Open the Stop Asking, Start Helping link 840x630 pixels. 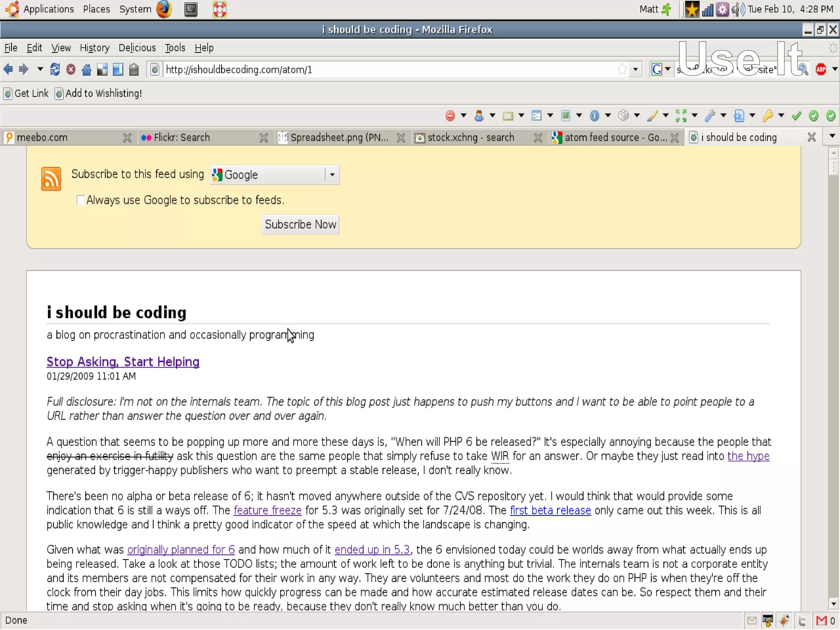coord(123,362)
